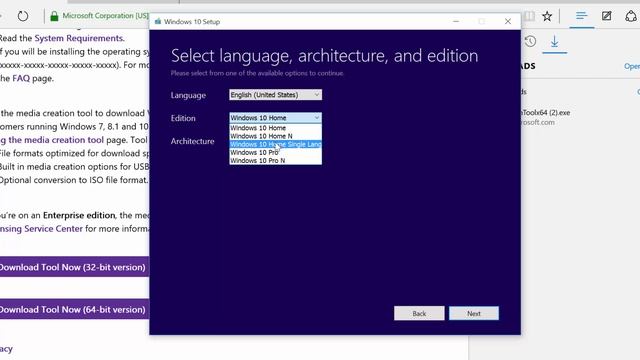Click the notifications bell-shaped icon in the toolbar

[631, 16]
